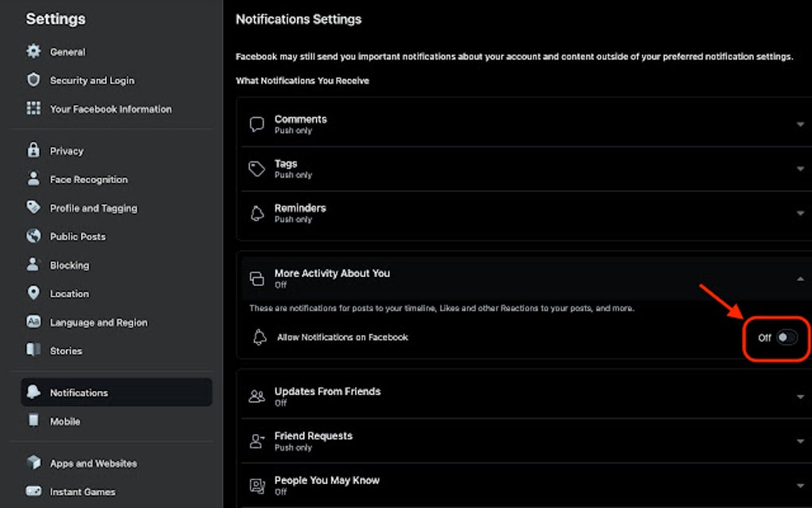Click the Tags label icon
Viewport: 812px width, 508px height.
[256, 168]
